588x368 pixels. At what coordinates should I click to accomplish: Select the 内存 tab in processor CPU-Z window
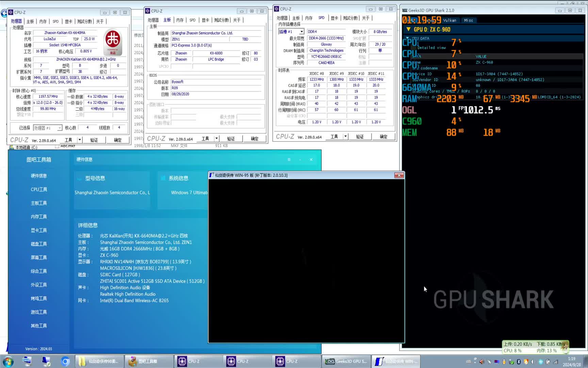(x=43, y=21)
